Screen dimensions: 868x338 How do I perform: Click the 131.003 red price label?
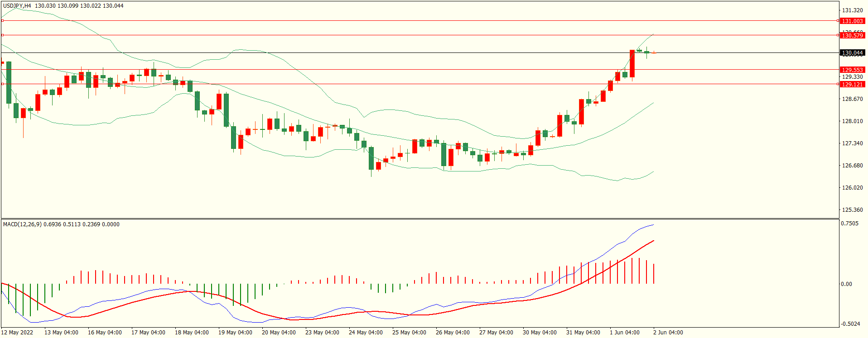pyautogui.click(x=852, y=21)
